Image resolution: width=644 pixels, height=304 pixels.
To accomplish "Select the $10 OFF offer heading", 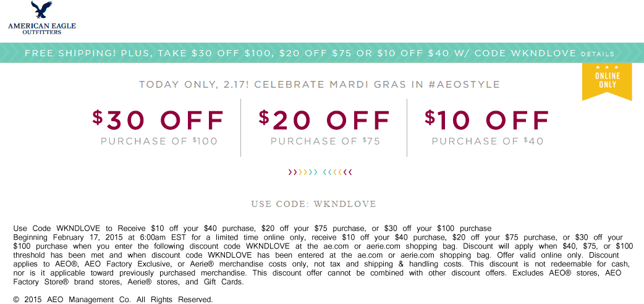I will (x=487, y=120).
